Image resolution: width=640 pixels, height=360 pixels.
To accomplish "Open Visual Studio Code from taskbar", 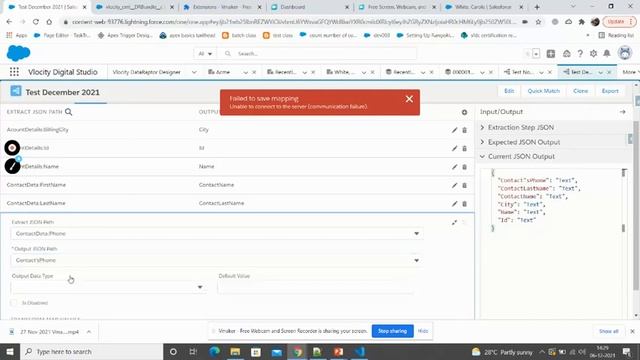I will click(x=360, y=351).
